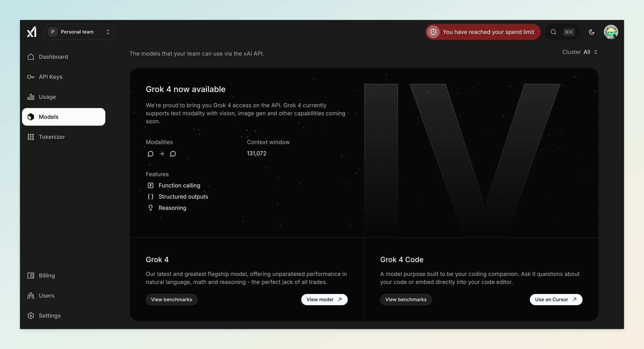Click View model button for Grok 4

pyautogui.click(x=324, y=299)
